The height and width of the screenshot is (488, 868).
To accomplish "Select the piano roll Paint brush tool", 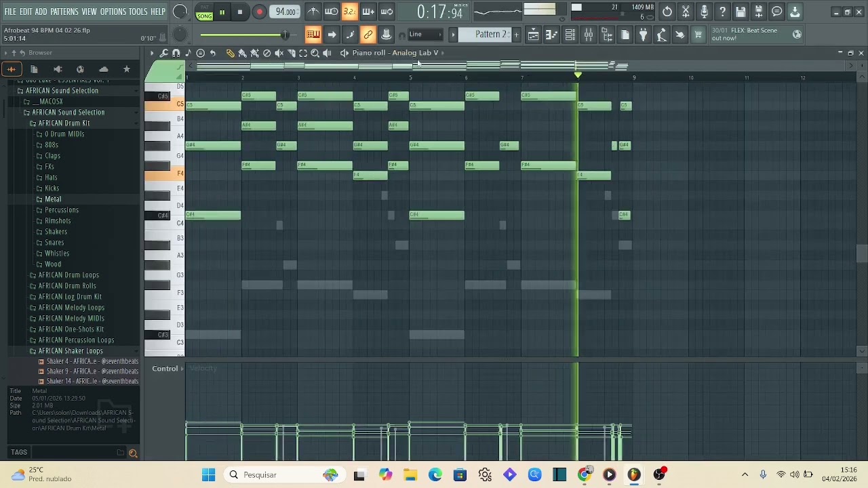I will (242, 53).
